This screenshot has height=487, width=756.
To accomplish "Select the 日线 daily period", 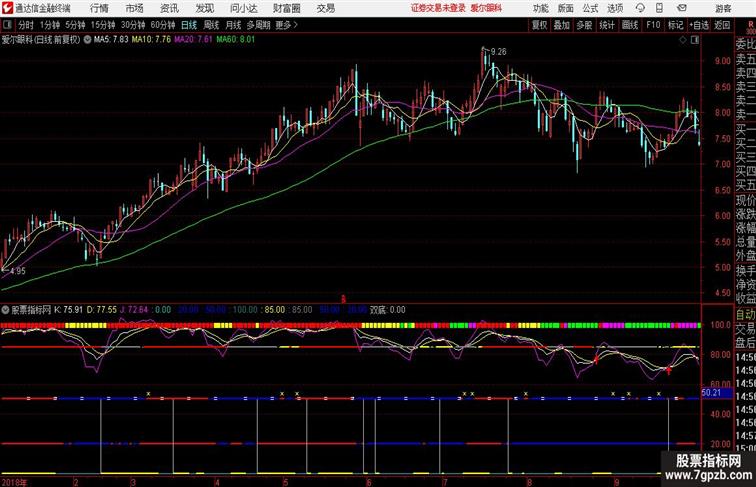I will click(x=189, y=25).
